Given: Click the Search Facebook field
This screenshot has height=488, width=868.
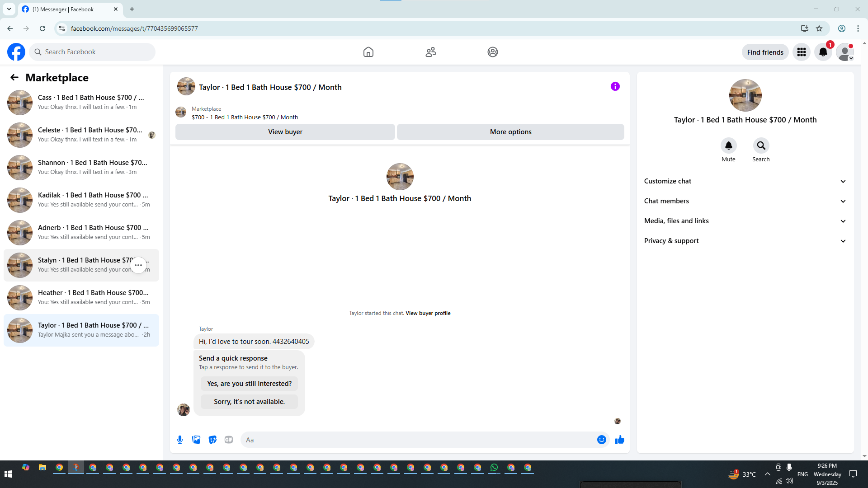Looking at the screenshot, I should [x=92, y=52].
